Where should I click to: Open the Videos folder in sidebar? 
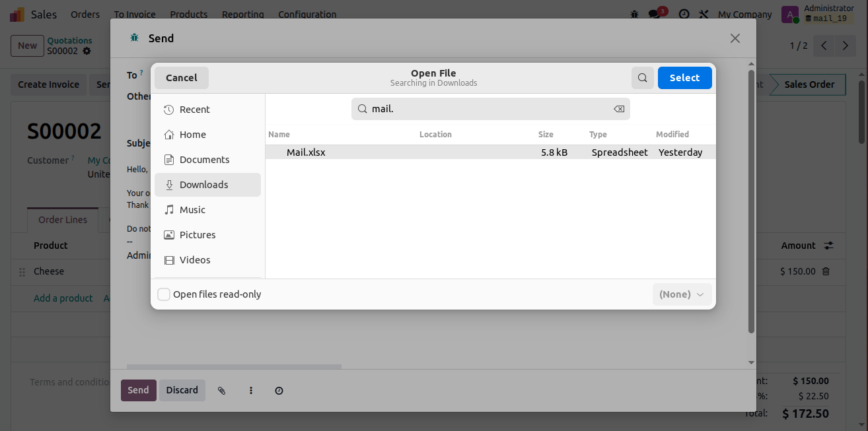(x=207, y=260)
